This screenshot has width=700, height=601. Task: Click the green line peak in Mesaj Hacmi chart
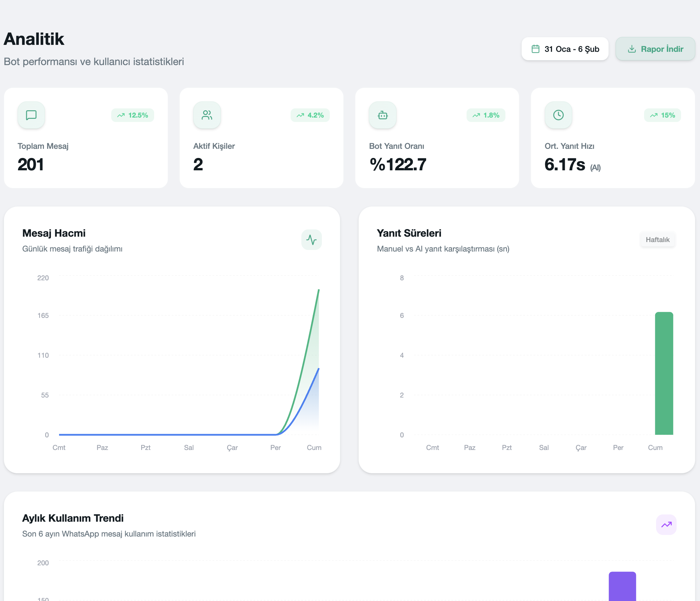(x=318, y=290)
